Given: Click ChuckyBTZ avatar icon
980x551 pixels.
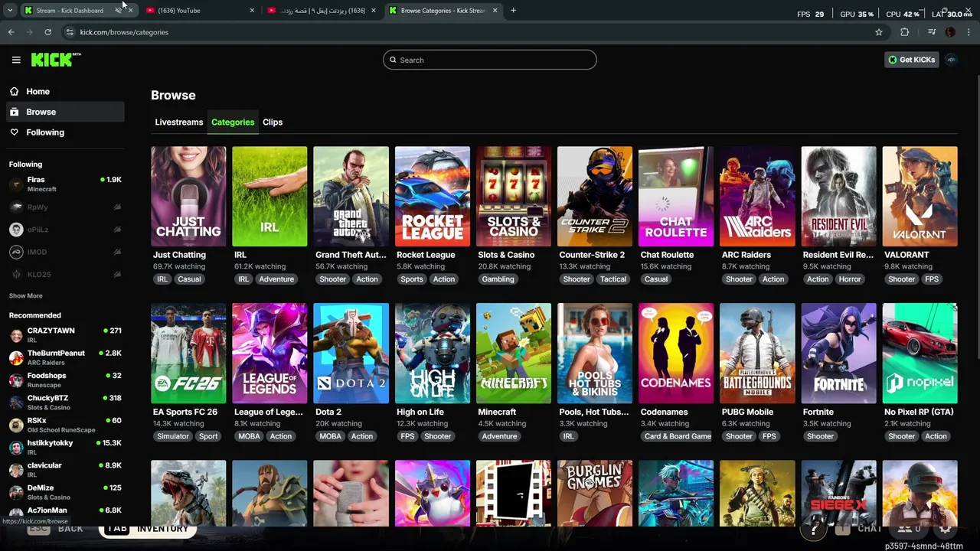Looking at the screenshot, I should click(16, 403).
